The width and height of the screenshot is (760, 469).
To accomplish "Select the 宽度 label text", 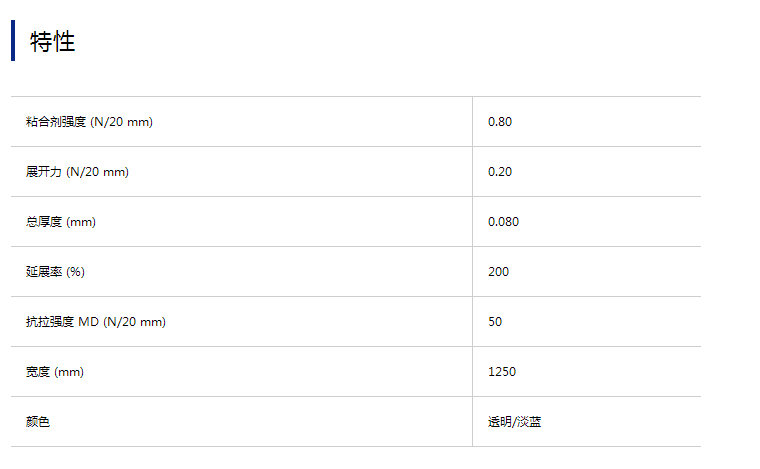I will point(38,372).
